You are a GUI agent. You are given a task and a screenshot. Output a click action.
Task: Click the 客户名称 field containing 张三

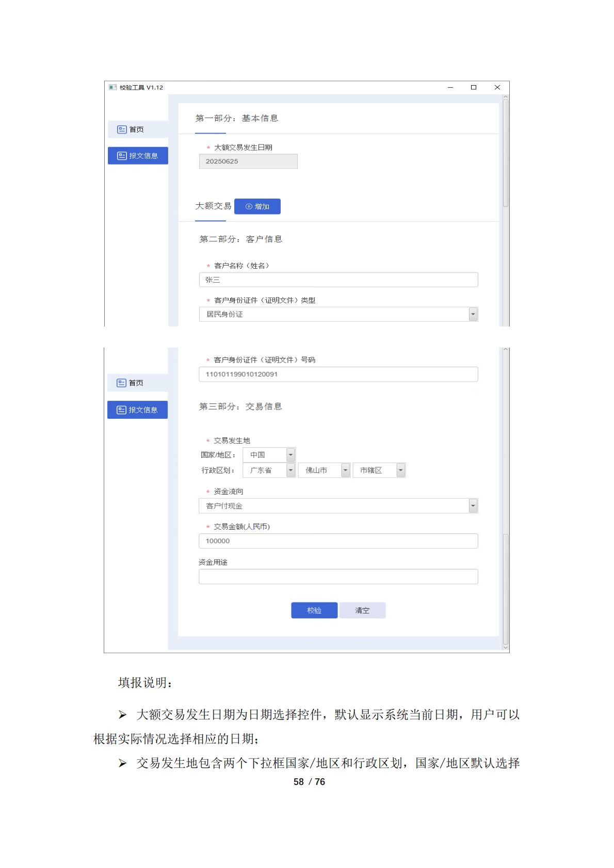point(338,280)
